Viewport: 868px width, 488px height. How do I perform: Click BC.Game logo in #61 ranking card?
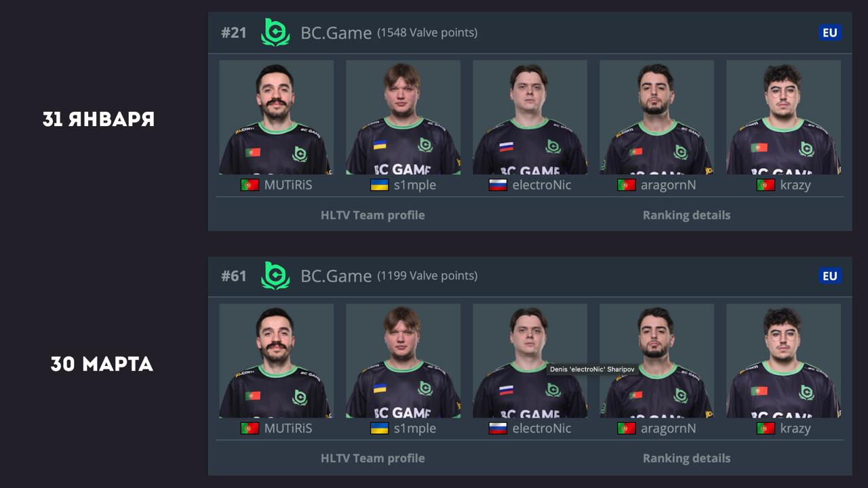(x=275, y=275)
